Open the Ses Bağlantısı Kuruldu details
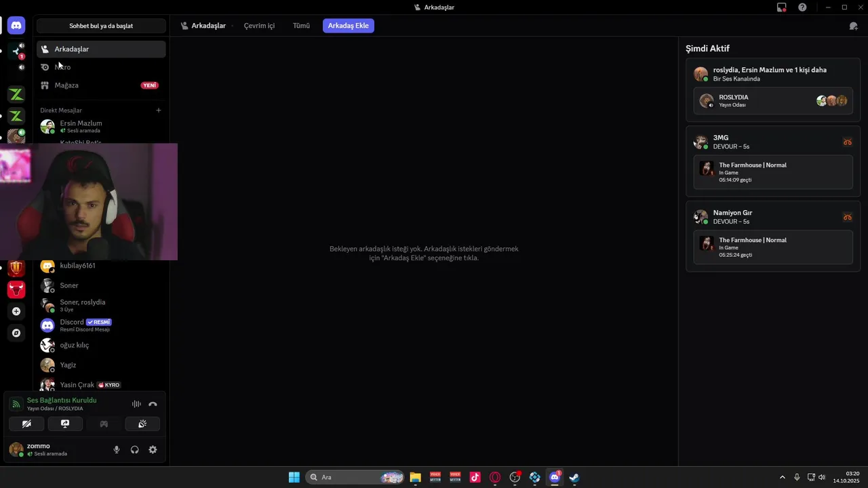 pyautogui.click(x=62, y=400)
